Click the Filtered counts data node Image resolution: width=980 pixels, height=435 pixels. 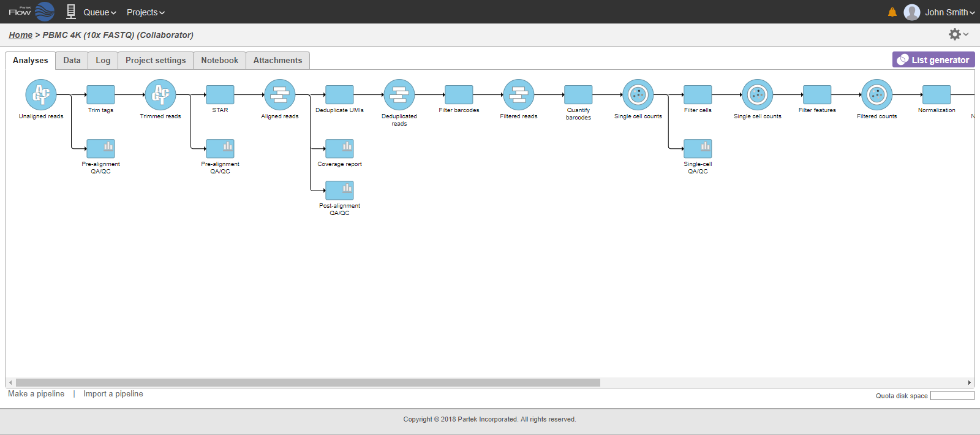tap(876, 95)
